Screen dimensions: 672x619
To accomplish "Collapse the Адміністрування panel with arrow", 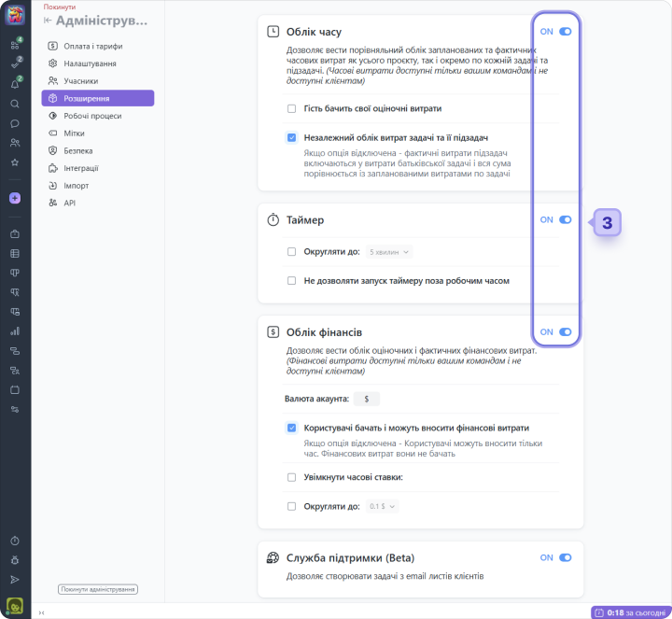I will click(48, 21).
